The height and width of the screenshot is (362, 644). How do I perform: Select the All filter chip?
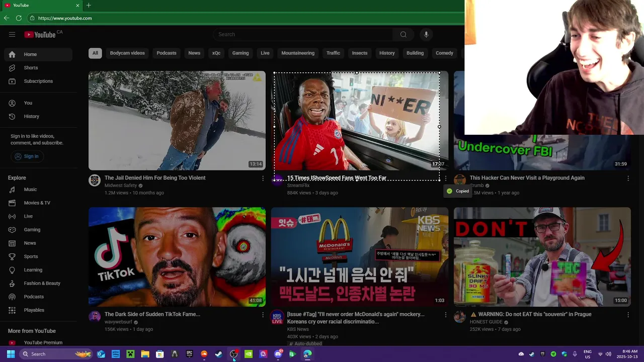pyautogui.click(x=95, y=53)
